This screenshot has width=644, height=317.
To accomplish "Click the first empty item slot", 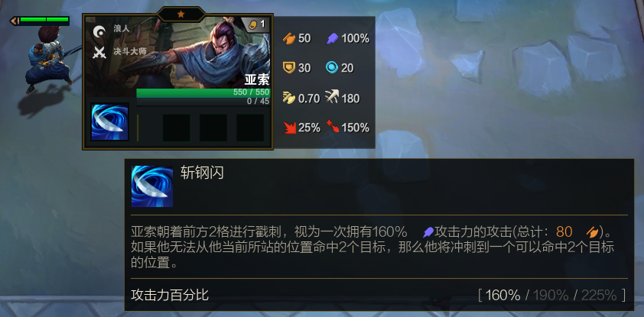I will click(176, 128).
